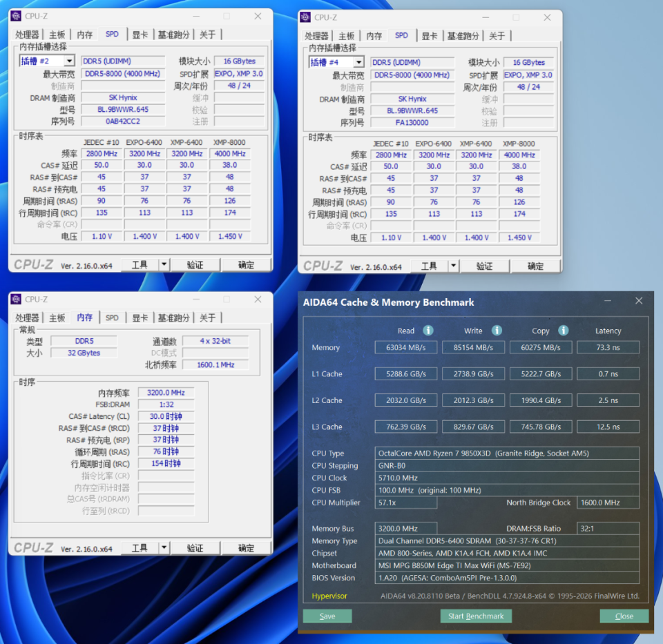Click tRC value 154 时钟
Screen dimensions: 663x644
click(166, 464)
